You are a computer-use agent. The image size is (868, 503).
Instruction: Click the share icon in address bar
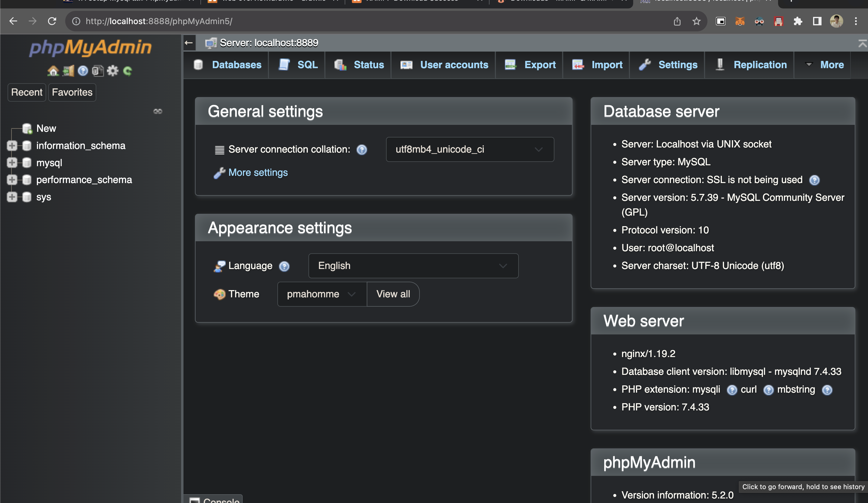pyautogui.click(x=677, y=21)
